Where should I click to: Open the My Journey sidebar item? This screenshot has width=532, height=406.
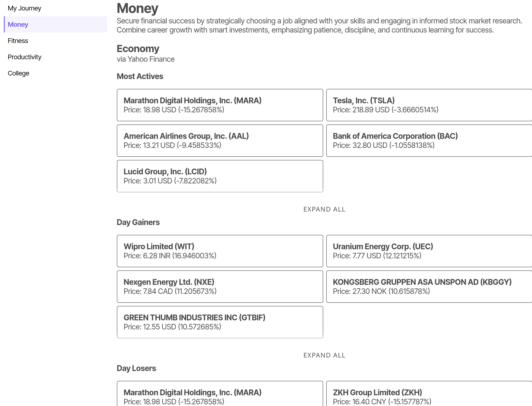(24, 8)
